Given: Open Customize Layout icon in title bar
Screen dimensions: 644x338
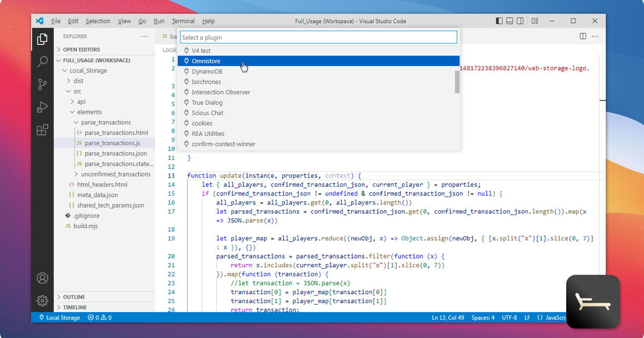Looking at the screenshot, I should (x=535, y=21).
